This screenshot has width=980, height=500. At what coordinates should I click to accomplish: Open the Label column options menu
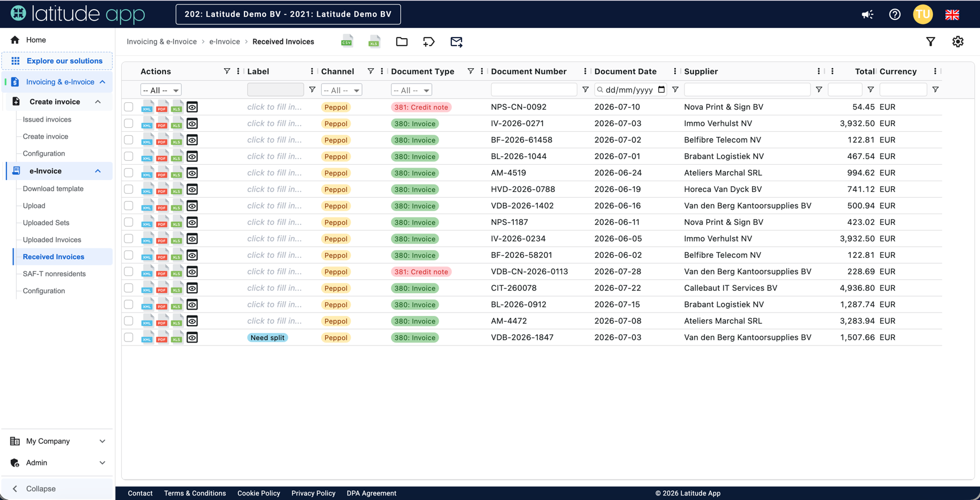pyautogui.click(x=312, y=71)
